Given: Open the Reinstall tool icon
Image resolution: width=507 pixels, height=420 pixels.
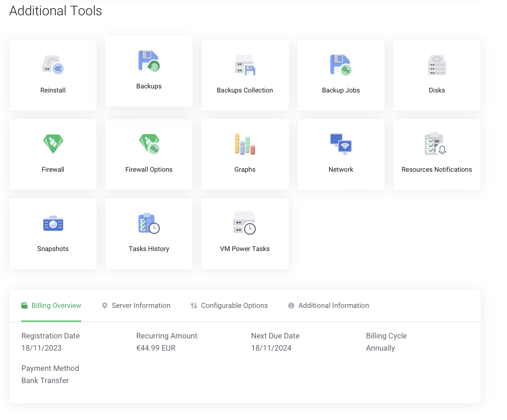Looking at the screenshot, I should 53,64.
